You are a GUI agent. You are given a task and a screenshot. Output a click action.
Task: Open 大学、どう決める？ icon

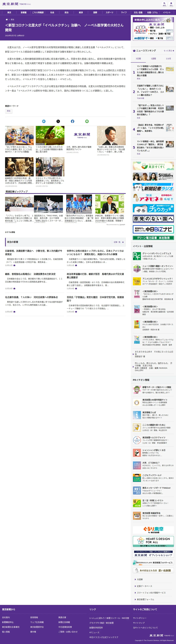tap(137, 465)
